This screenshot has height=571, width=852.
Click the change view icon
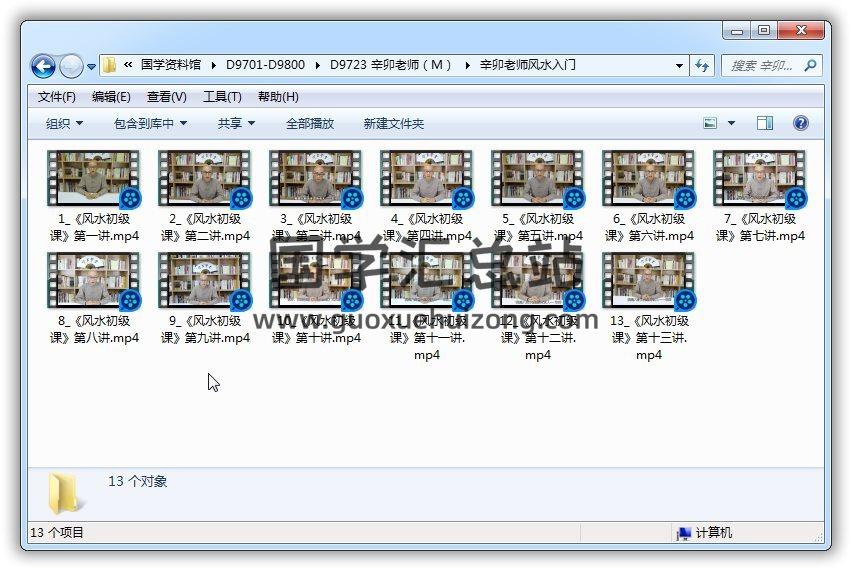pos(711,123)
